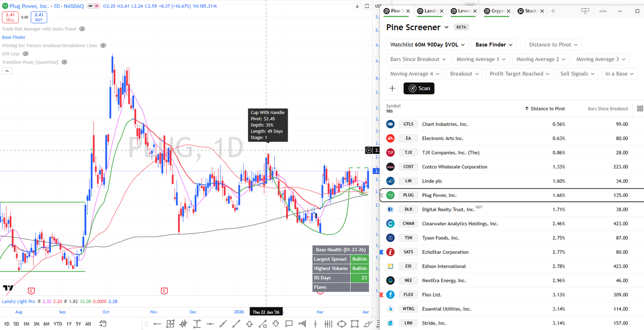Select the trend line drawing tool
This screenshot has height=330, width=644.
(236, 324)
